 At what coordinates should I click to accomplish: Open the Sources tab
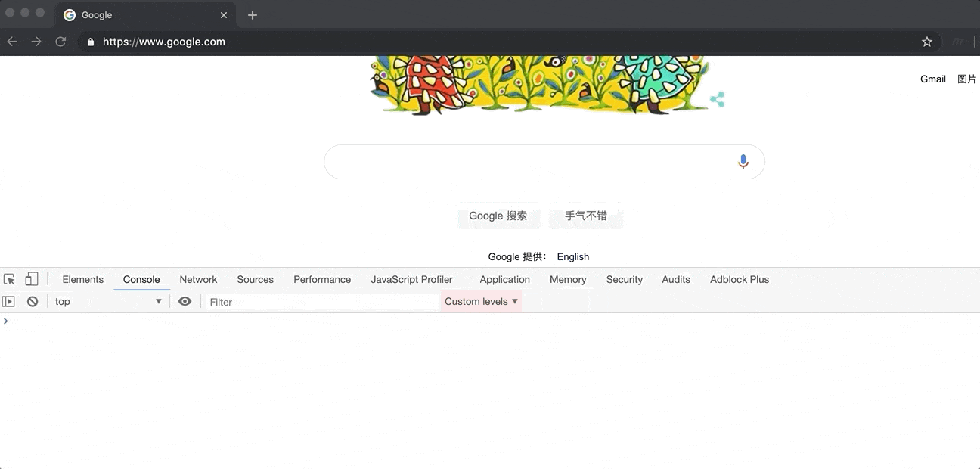click(x=256, y=279)
